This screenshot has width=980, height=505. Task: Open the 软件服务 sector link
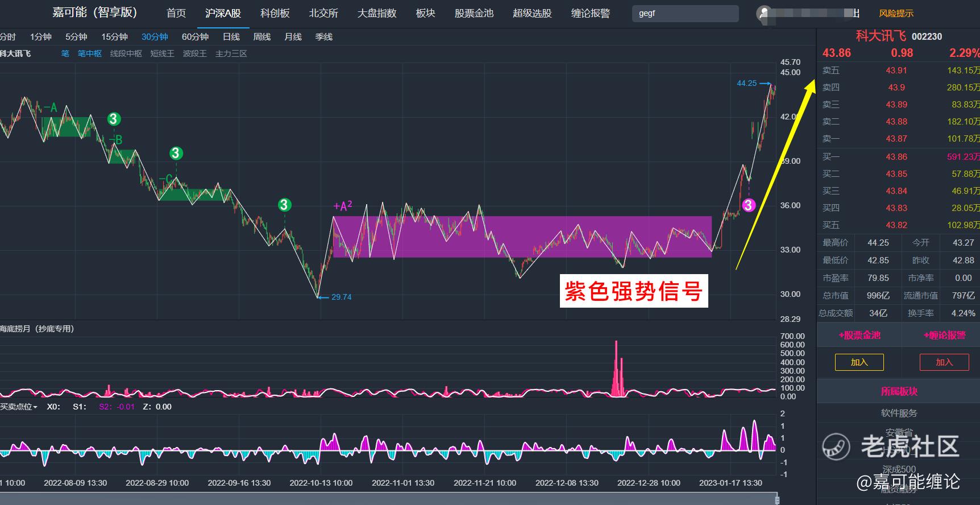coord(899,413)
